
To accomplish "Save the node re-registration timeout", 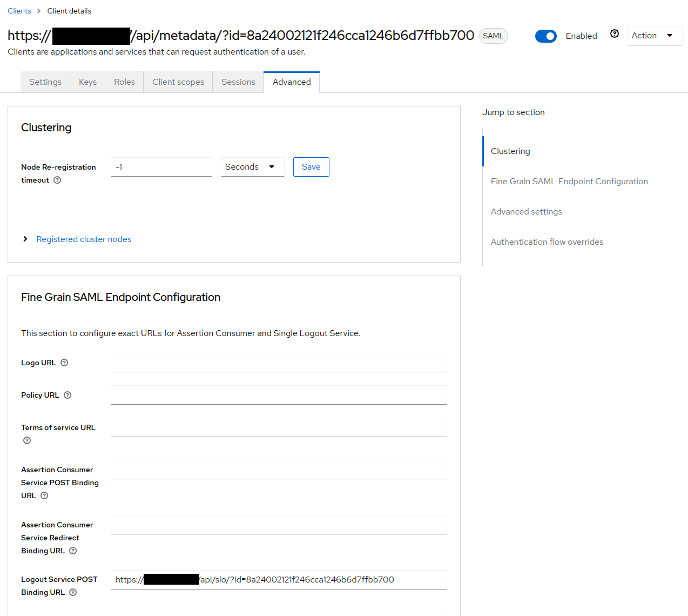I will click(311, 167).
